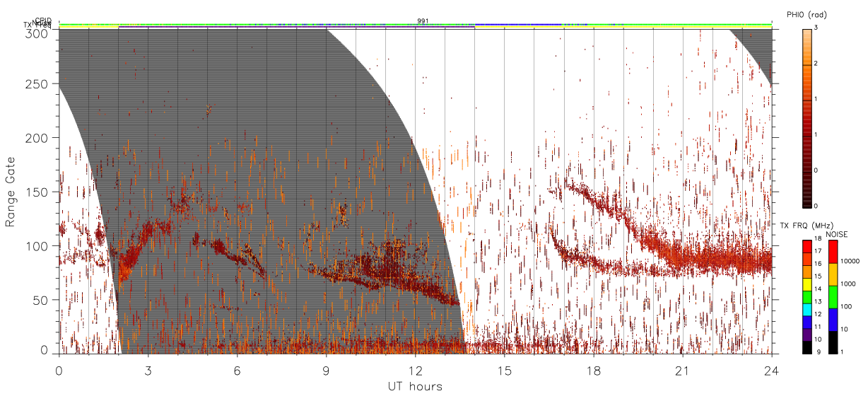Click UT hours axis tick label 6
Screen dimensions: 868x401
(x=237, y=370)
